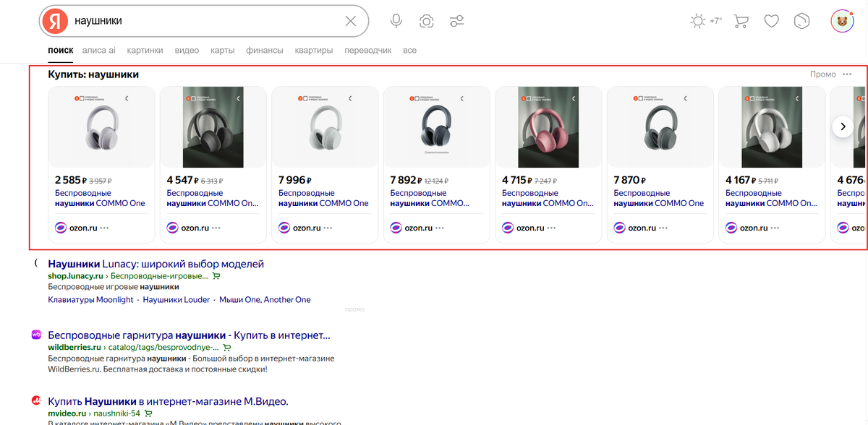The width and height of the screenshot is (868, 425).
Task: Switch to the финансы tab
Action: pyautogui.click(x=265, y=51)
